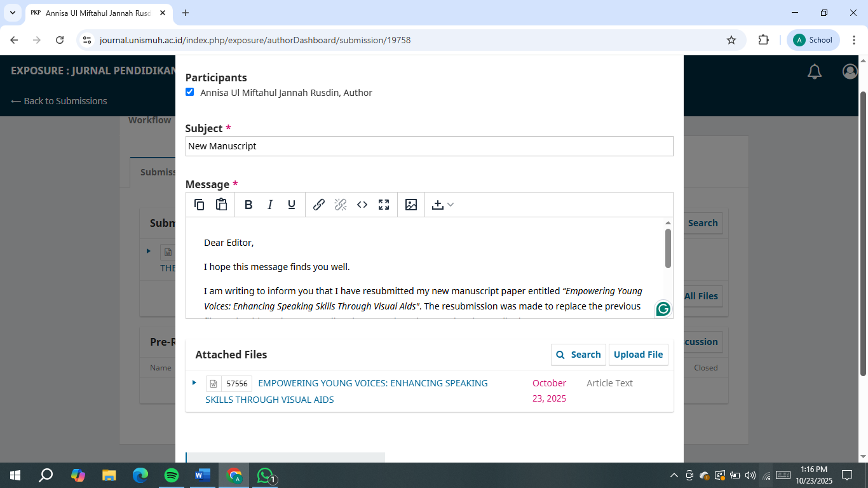
Task: Open the upload dropdown in editor toolbar
Action: point(442,205)
